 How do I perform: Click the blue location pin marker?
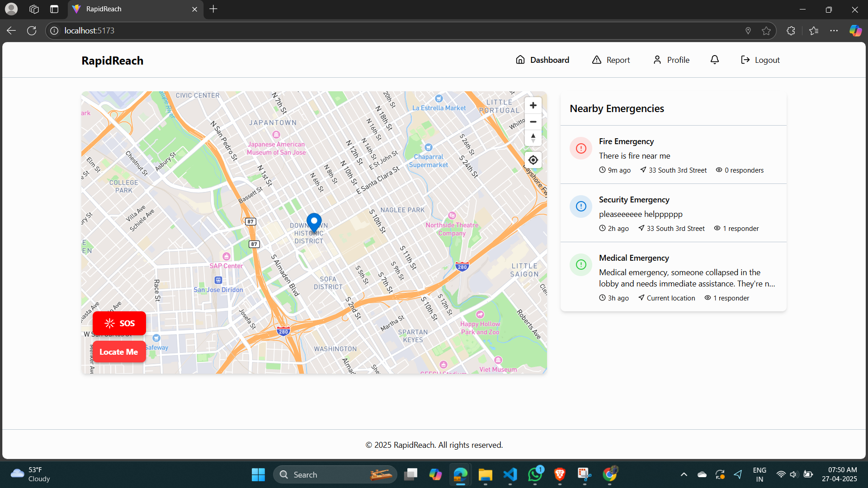tap(314, 221)
